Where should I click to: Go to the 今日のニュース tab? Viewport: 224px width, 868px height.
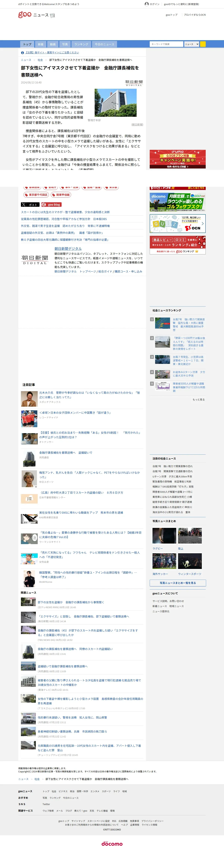[x=104, y=44]
